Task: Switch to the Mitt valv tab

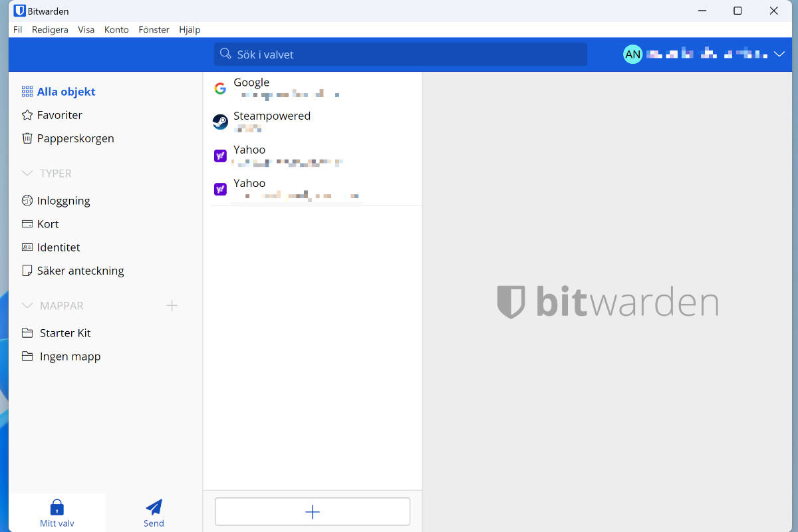Action: pyautogui.click(x=57, y=513)
